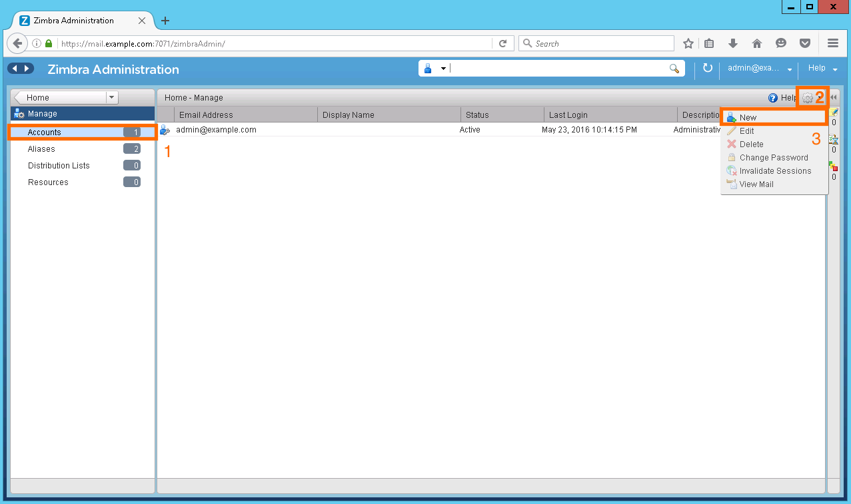Click the blue Help question-mark icon
The height and width of the screenshot is (504, 851).
pos(773,98)
